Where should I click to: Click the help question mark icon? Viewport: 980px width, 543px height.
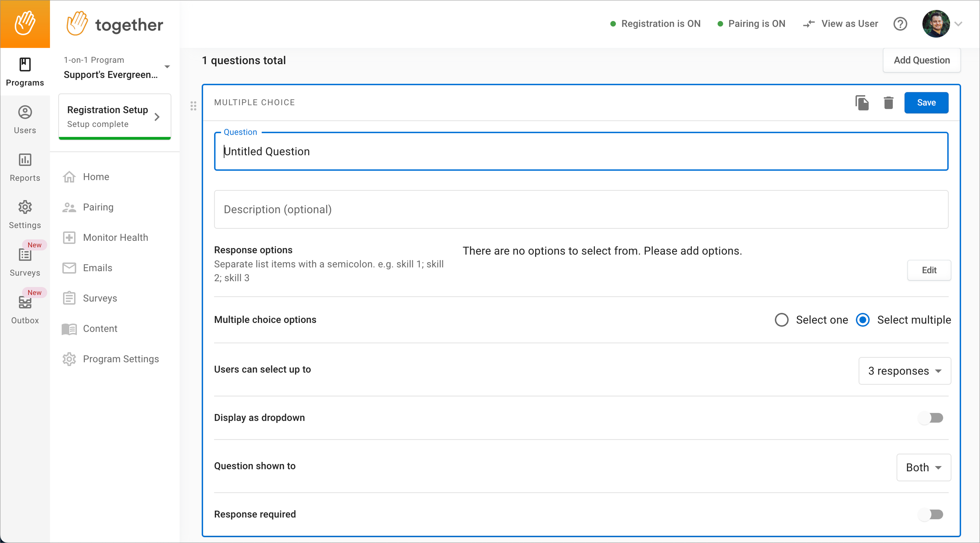click(900, 24)
